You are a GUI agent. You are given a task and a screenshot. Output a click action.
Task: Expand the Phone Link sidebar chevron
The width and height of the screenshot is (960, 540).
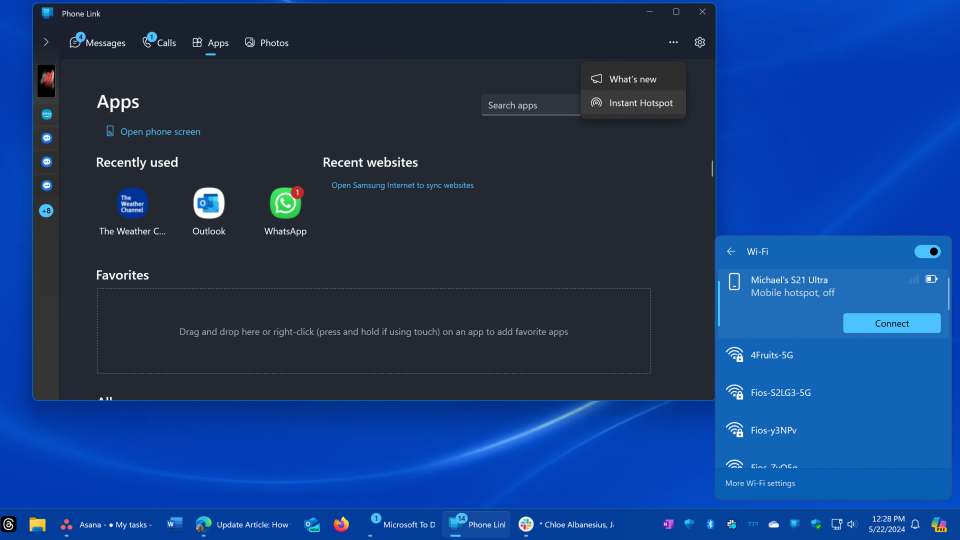point(46,42)
